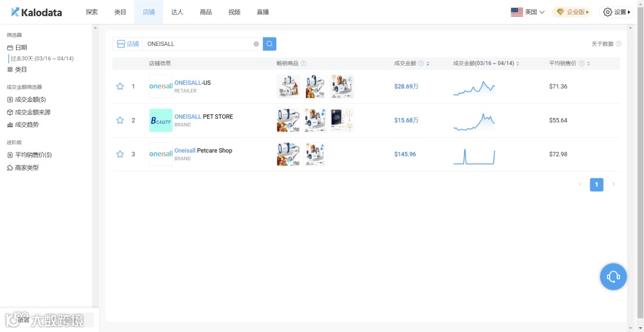The height and width of the screenshot is (332, 644).
Task: Go to next page arrow
Action: 614,184
